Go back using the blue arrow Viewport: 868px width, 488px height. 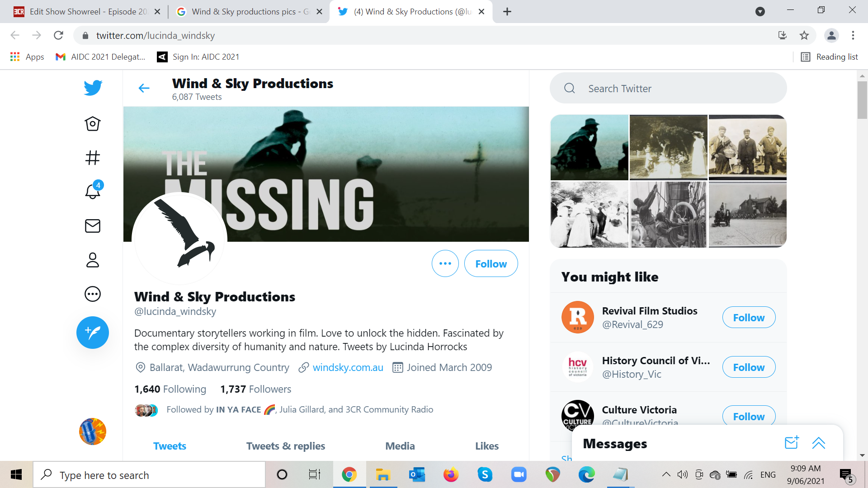[144, 88]
